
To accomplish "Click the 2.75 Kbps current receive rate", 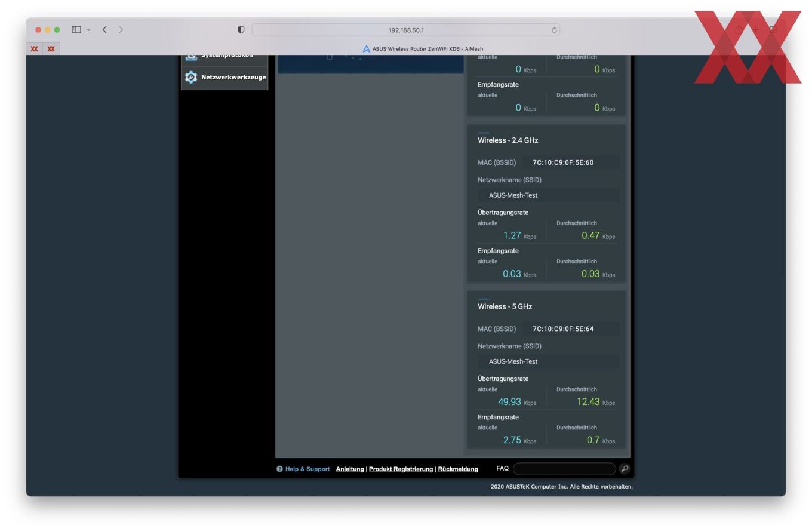I will 519,440.
